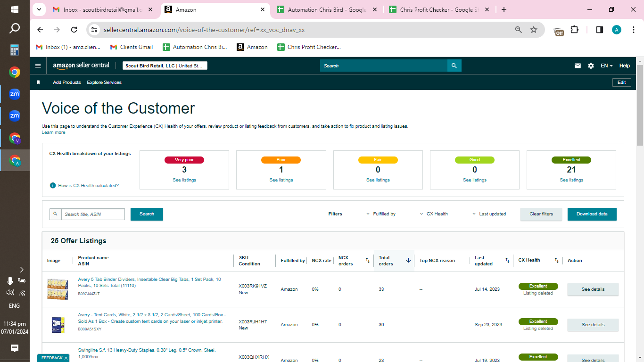Focus the Seller Central header search box
The image size is (644, 362).
[x=384, y=66]
